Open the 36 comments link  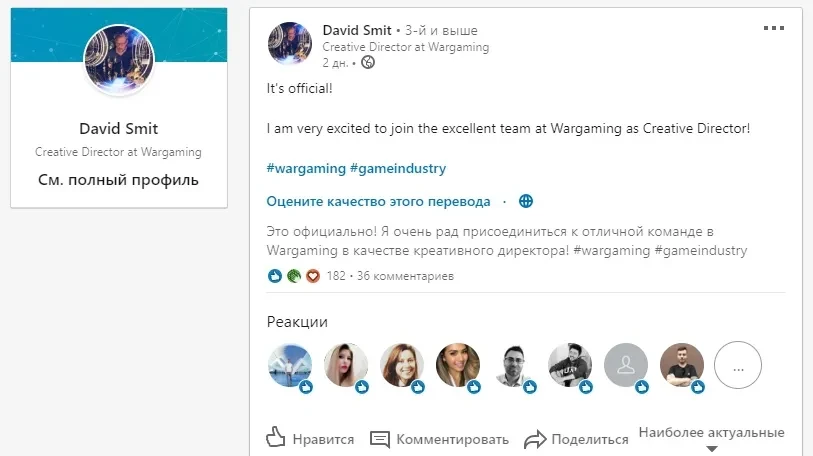[405, 275]
